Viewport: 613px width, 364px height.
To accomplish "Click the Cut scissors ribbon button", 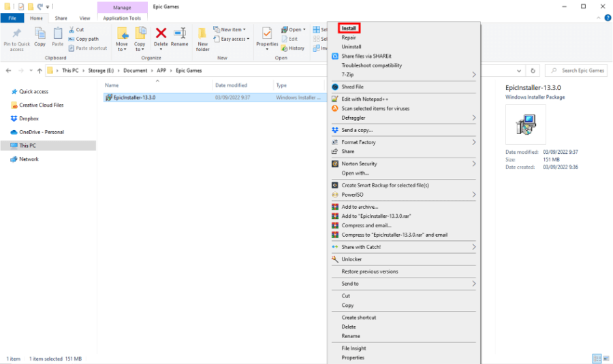I will (76, 30).
